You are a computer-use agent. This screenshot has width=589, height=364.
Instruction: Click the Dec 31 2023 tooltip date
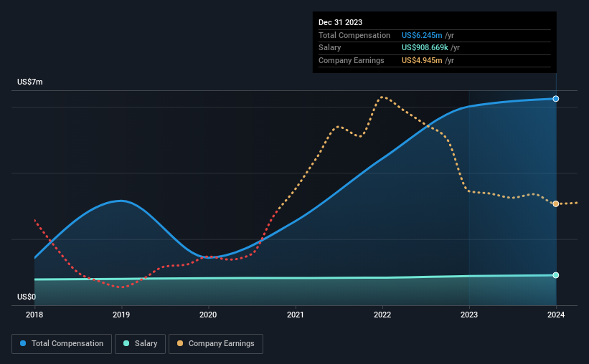pyautogui.click(x=340, y=22)
